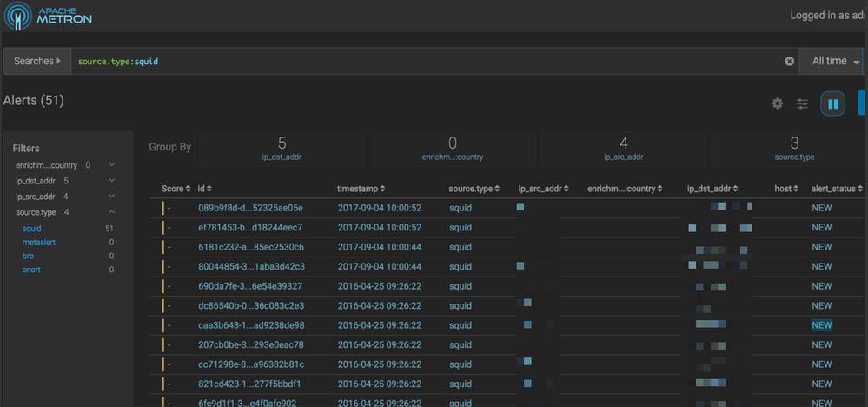Expand the ip_src_addr filter
The image size is (868, 407).
112,197
